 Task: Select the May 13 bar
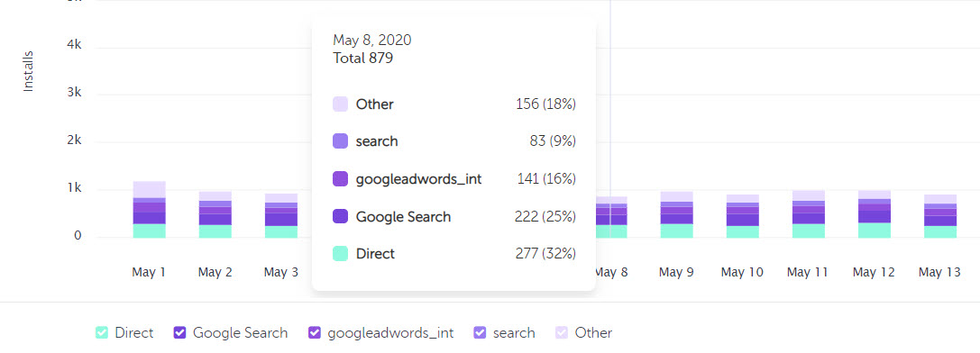pyautogui.click(x=940, y=216)
